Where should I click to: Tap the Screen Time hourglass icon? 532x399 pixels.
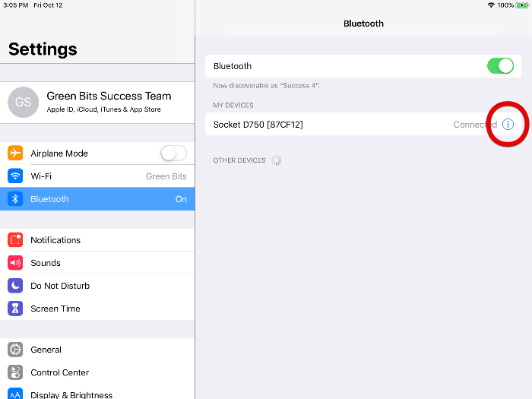[x=15, y=309]
